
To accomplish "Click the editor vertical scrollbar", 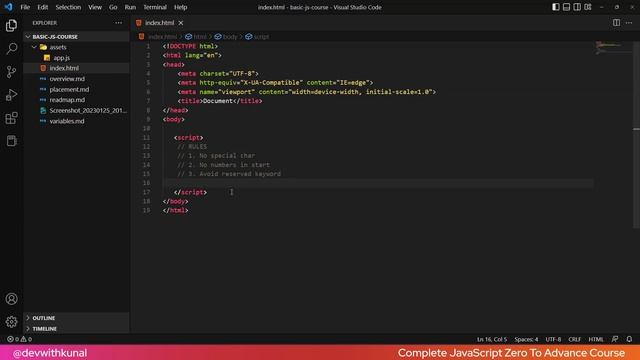I will [636, 135].
